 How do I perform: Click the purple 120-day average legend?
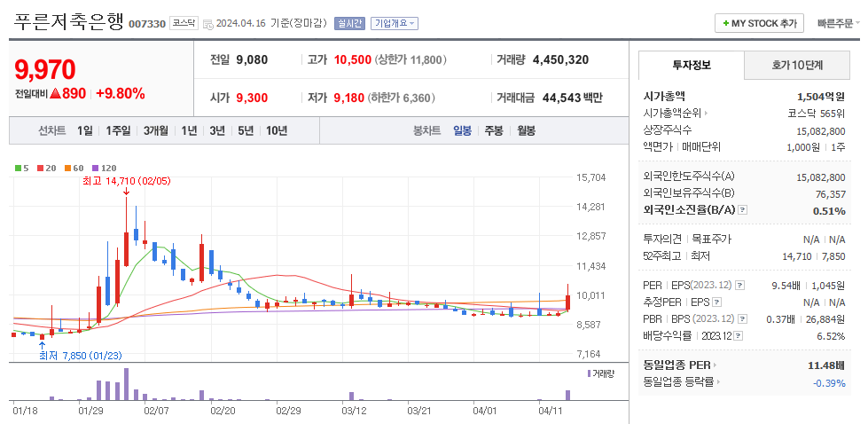click(104, 168)
